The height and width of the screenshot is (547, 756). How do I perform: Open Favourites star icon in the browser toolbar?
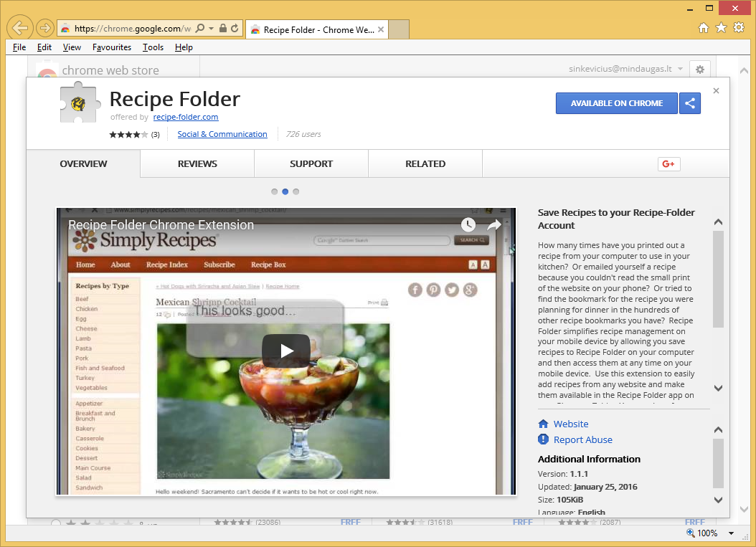(721, 28)
